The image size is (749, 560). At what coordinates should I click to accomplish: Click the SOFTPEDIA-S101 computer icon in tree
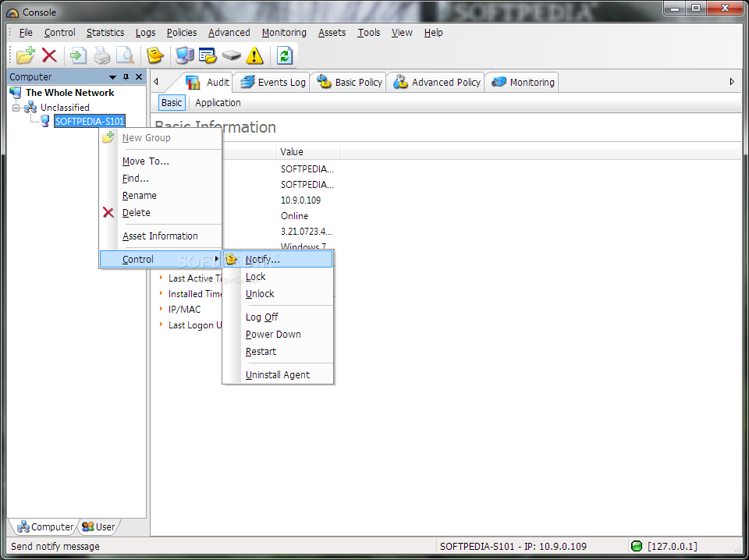(x=45, y=121)
